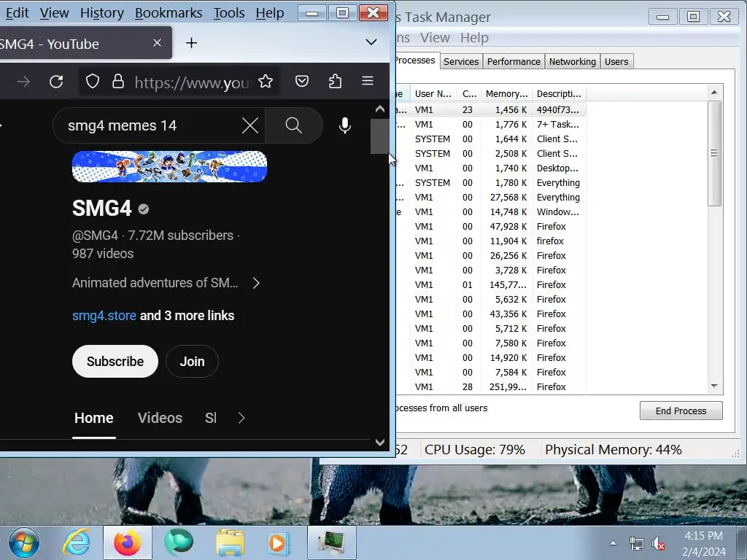
Task: Switch to Performance tab in Task Manager
Action: tap(514, 61)
